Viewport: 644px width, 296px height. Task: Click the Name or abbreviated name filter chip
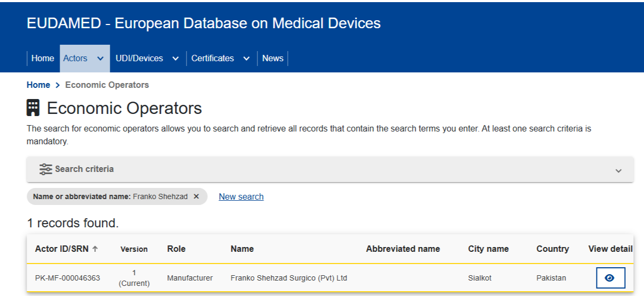117,196
